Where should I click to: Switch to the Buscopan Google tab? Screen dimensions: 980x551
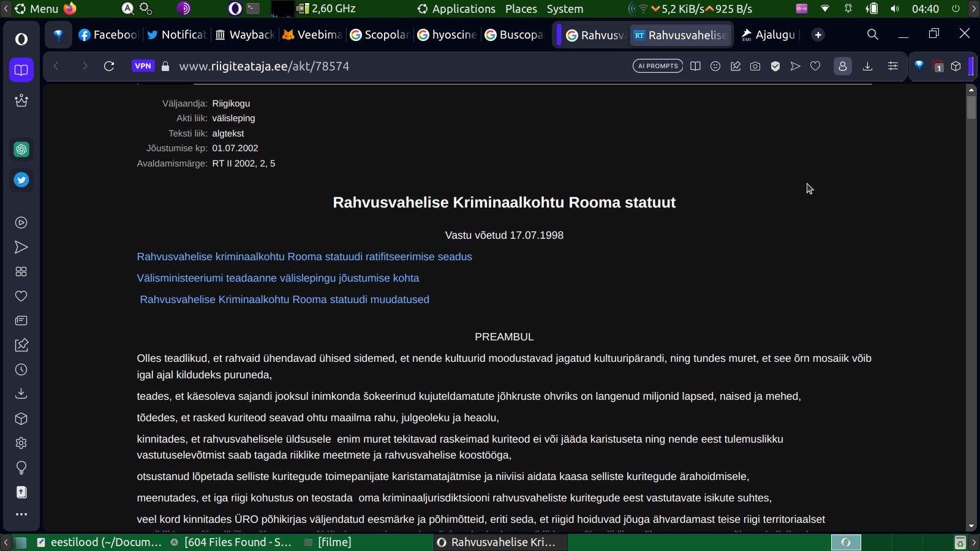coord(514,35)
